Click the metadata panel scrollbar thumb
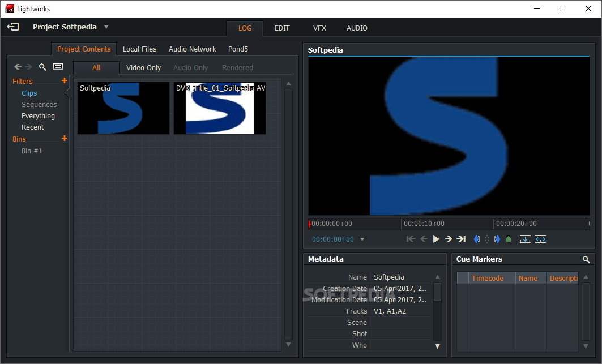Screen dimensions: 602x364 click(x=437, y=292)
